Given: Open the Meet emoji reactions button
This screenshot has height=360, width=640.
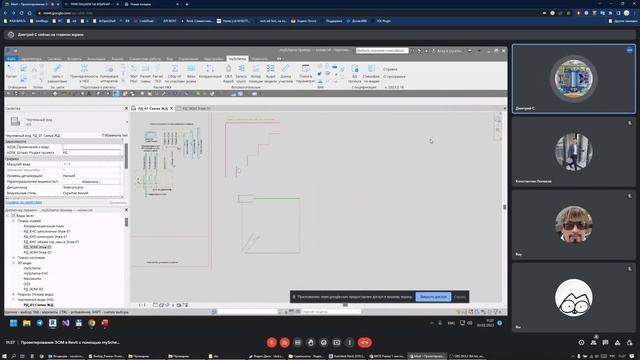Looking at the screenshot, I should pos(324,342).
